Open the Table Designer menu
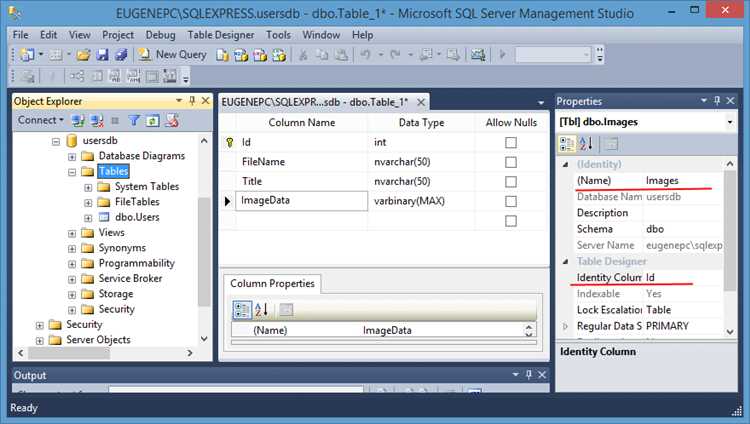 click(x=221, y=35)
